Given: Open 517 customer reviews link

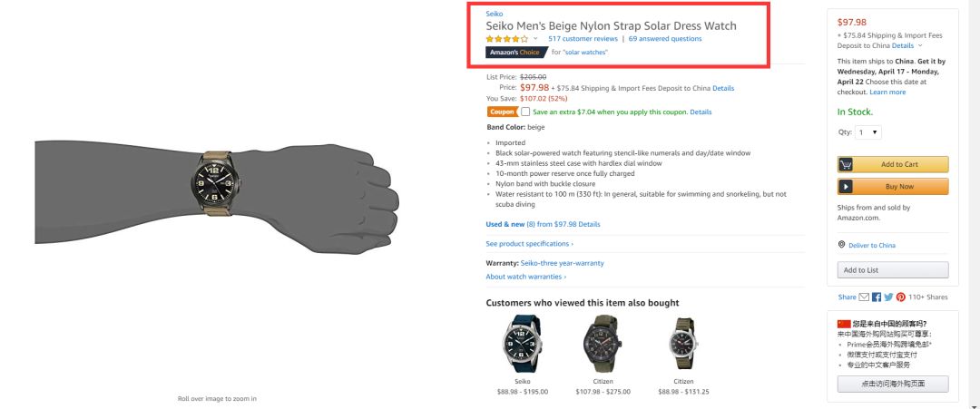Looking at the screenshot, I should [x=583, y=39].
